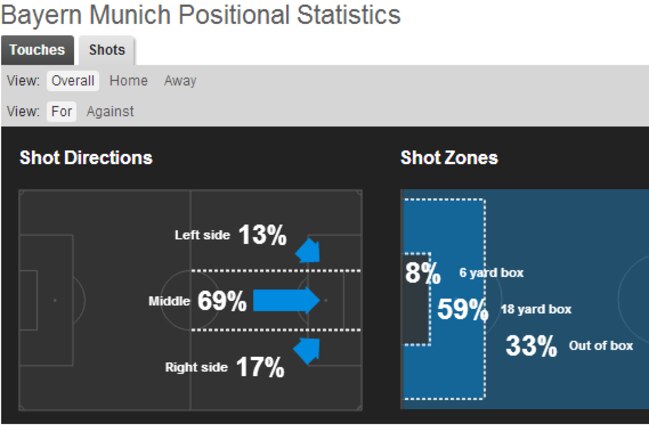The height and width of the screenshot is (432, 649).
Task: Click the left side blue arrow
Action: pyautogui.click(x=308, y=250)
